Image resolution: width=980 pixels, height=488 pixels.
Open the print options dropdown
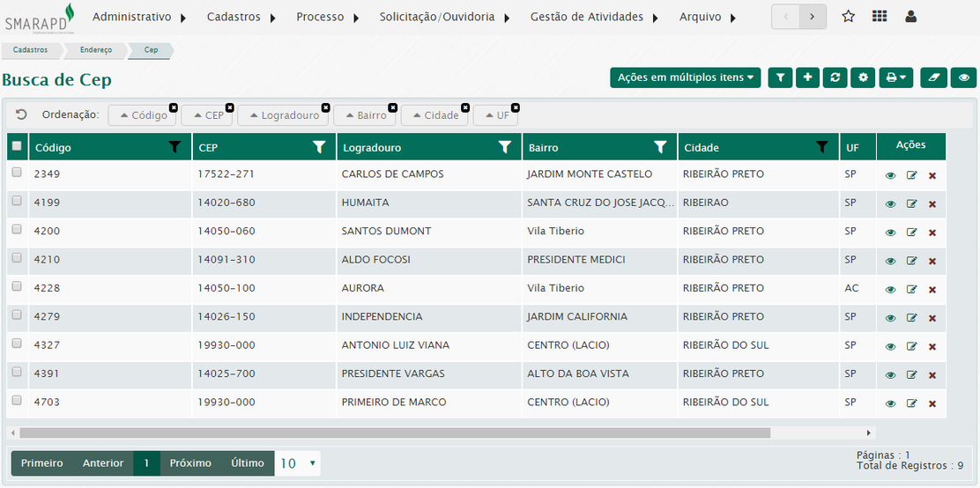click(896, 78)
